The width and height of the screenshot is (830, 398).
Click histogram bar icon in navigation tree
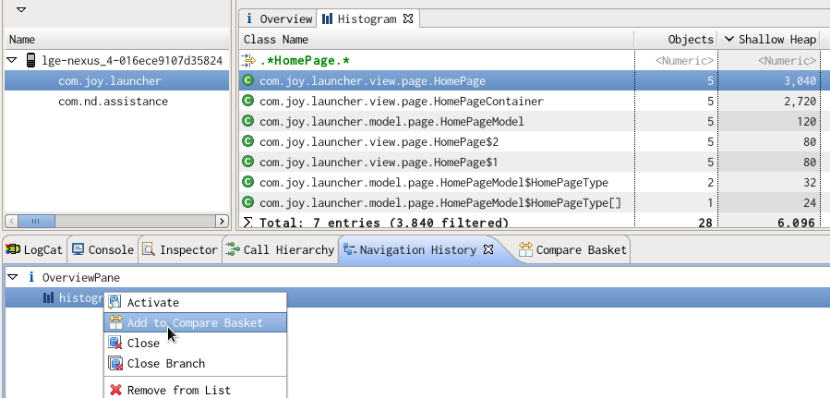coord(48,298)
